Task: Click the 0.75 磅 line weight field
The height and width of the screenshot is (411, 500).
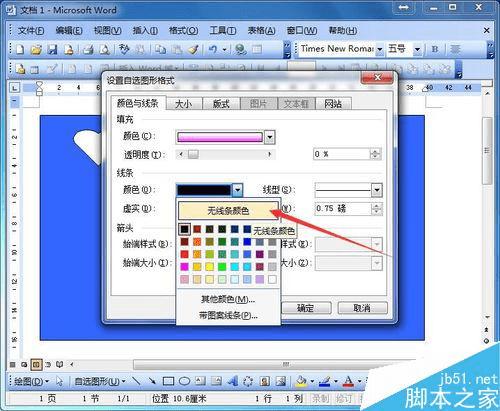Action: (x=343, y=209)
